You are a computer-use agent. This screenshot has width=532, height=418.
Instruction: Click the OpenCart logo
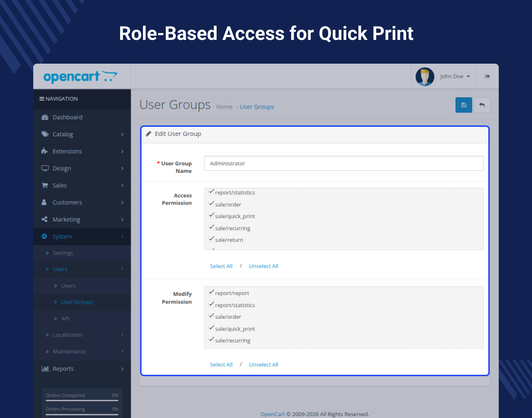pyautogui.click(x=80, y=76)
